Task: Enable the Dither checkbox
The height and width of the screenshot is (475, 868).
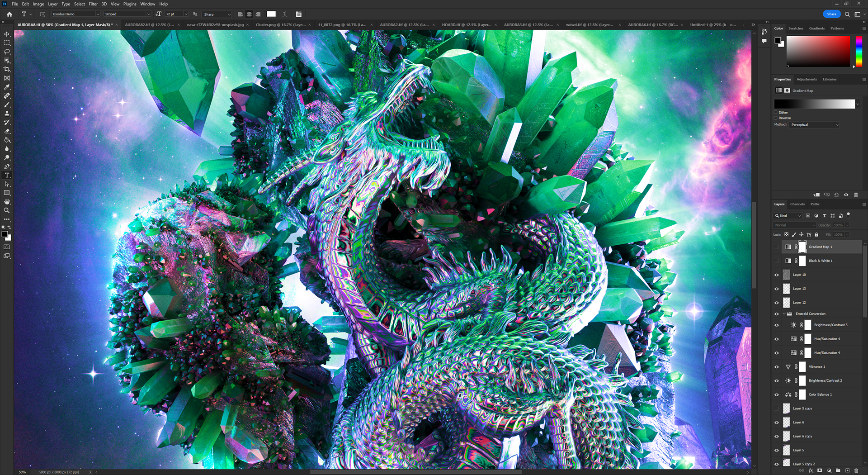Action: coord(776,113)
